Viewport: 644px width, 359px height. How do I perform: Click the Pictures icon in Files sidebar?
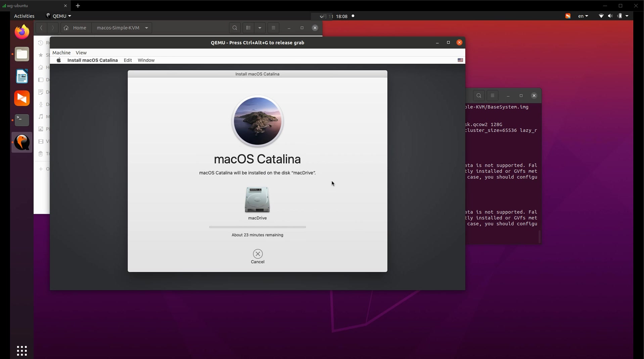[x=41, y=129]
